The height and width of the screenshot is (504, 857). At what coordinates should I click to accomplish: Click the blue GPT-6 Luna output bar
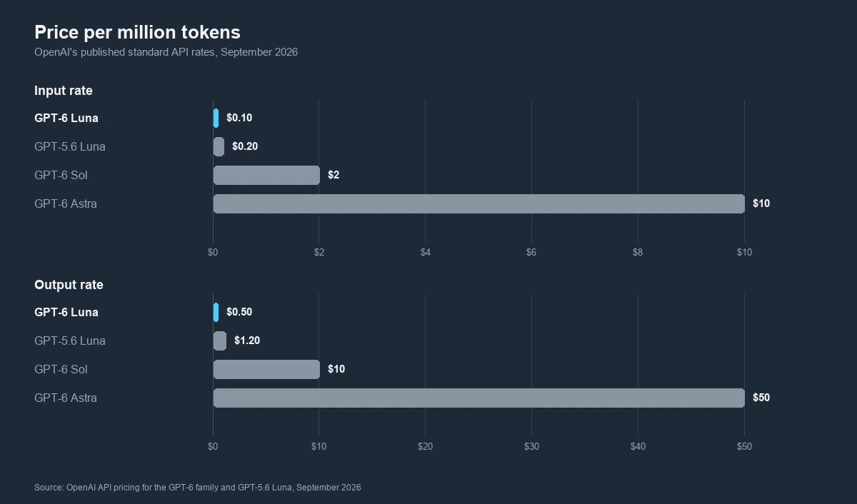[216, 312]
